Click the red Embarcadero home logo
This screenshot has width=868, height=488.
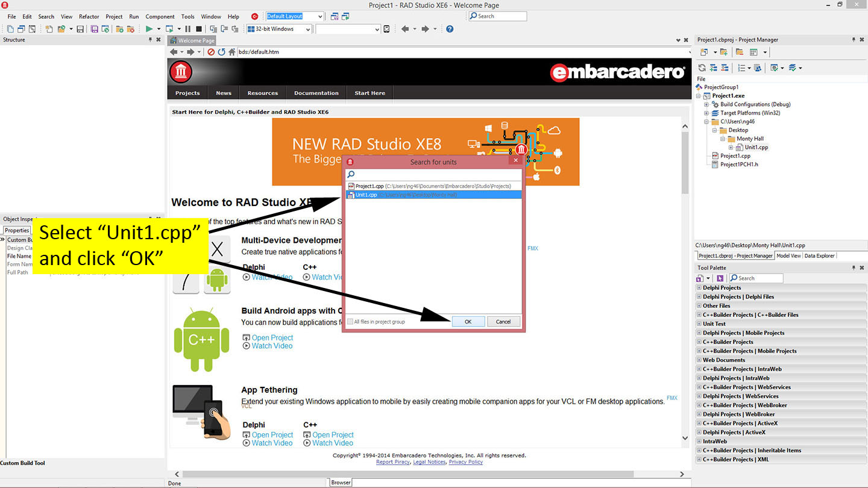pos(180,72)
